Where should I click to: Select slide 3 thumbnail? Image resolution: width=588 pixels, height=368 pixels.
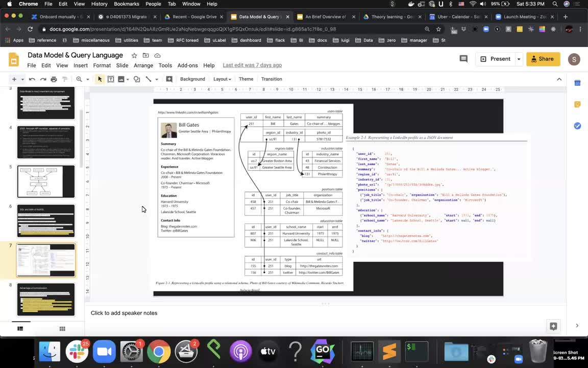tap(46, 103)
